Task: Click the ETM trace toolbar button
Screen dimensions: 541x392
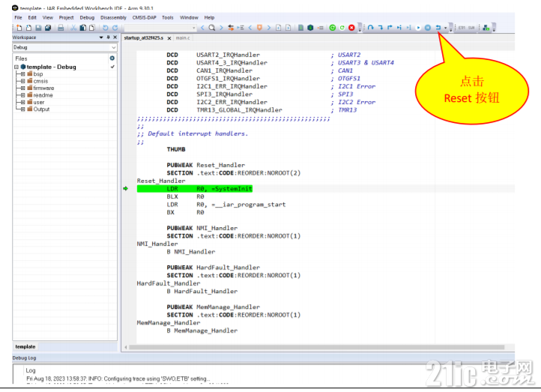Action: (462, 28)
